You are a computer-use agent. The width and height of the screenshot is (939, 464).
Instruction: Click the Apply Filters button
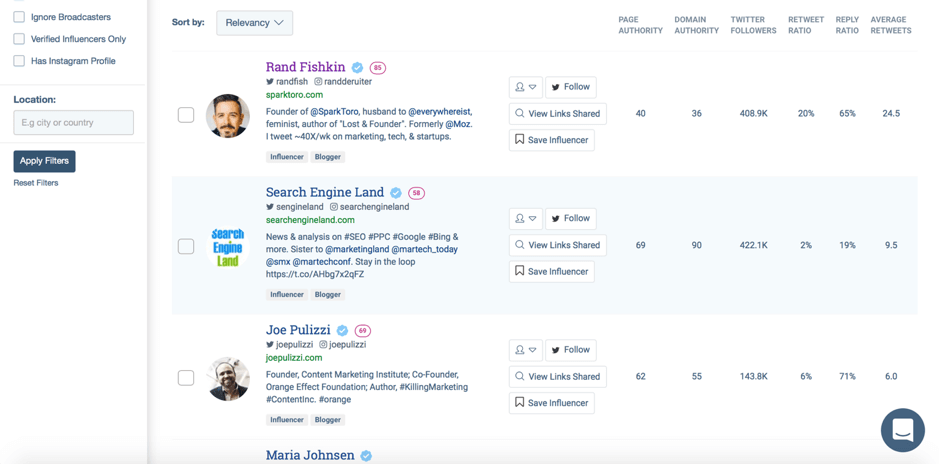[44, 161]
